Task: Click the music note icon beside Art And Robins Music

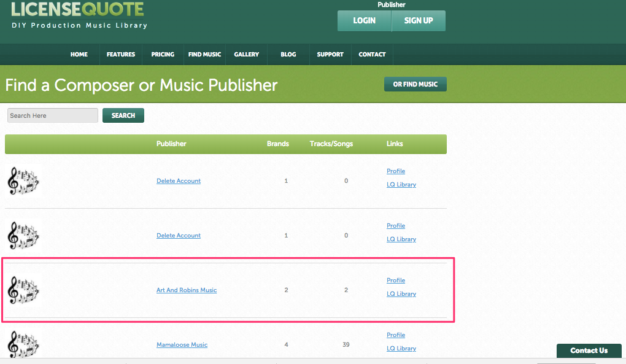Action: 23,289
